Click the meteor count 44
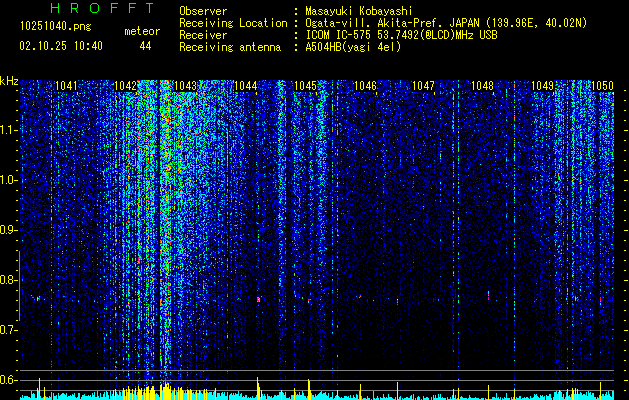The width and height of the screenshot is (629, 400). point(145,46)
